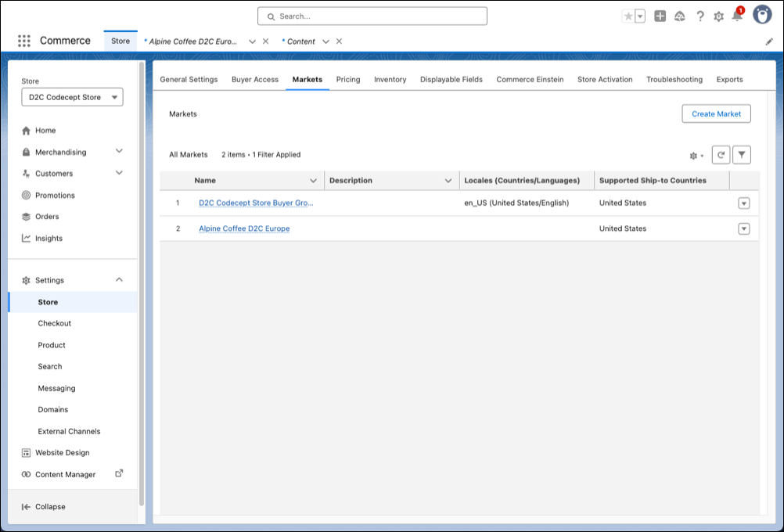Switch to the Buyer Access tab

[x=255, y=80]
